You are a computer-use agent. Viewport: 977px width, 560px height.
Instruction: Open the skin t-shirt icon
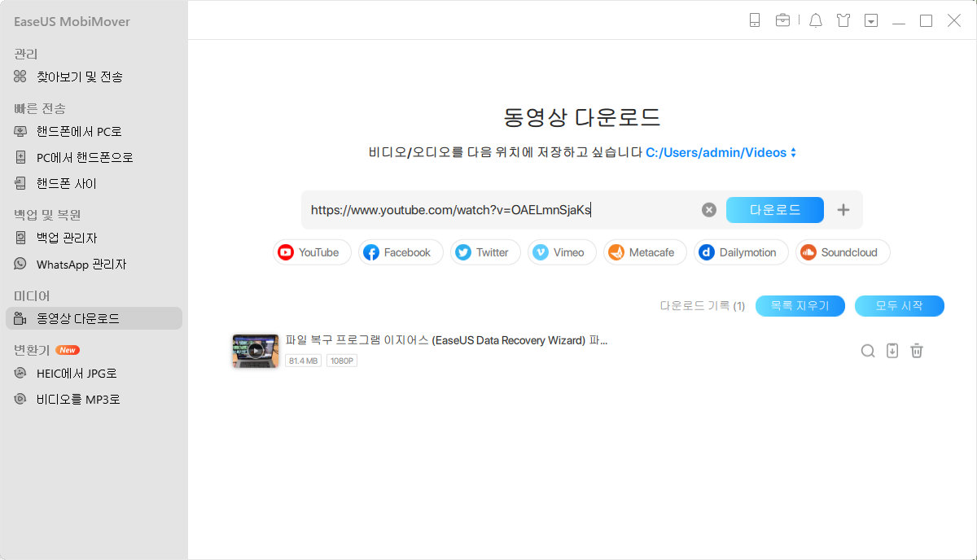click(x=843, y=21)
